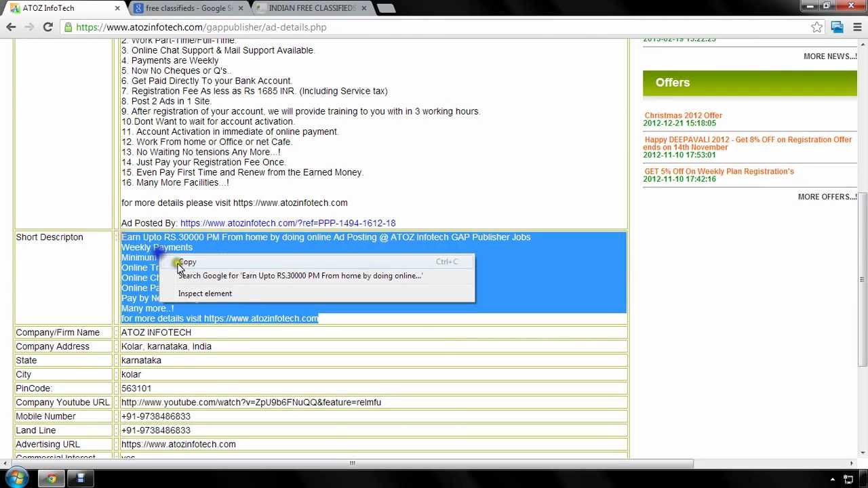Open the MORE OFFERS link
Screen dimensions: 868x488
point(827,197)
